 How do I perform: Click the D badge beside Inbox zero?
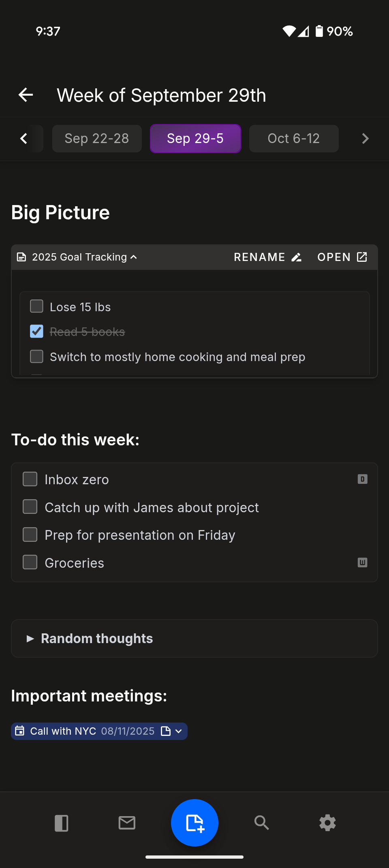point(362,479)
